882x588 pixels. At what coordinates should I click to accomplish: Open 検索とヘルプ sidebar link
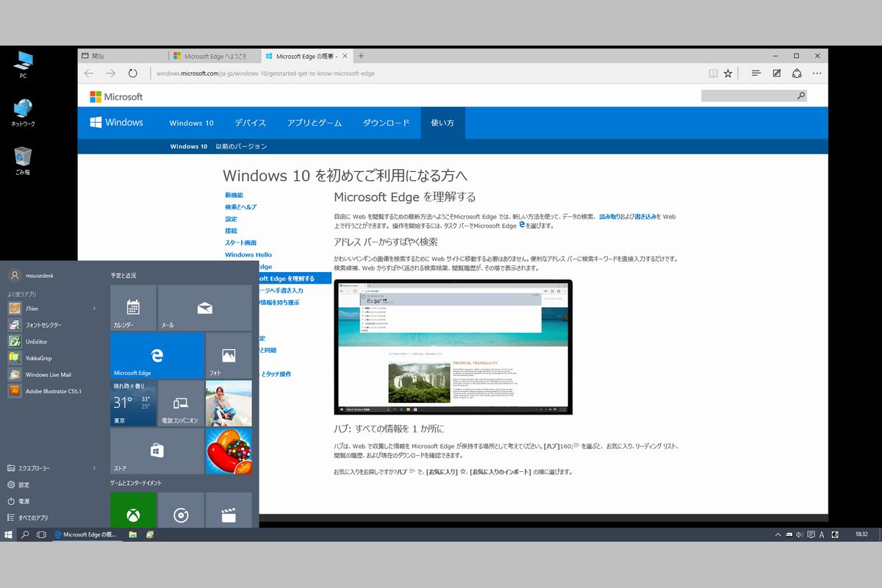(x=241, y=207)
